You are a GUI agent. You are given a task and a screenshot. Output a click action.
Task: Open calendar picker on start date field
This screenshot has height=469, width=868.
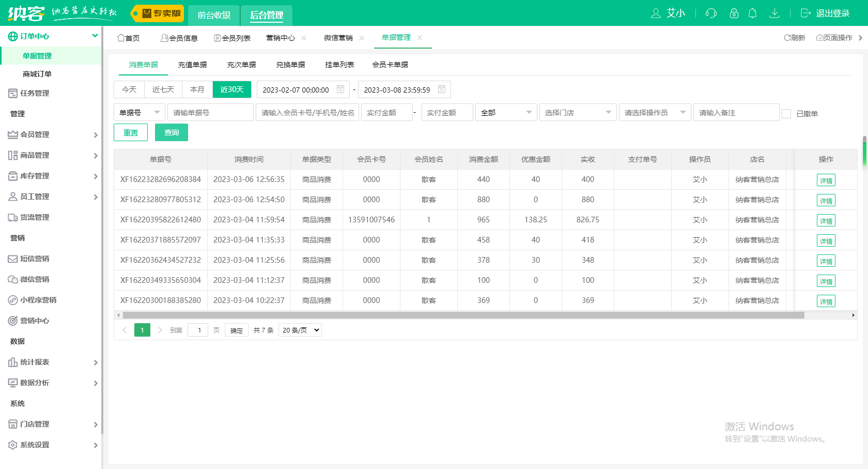point(339,89)
